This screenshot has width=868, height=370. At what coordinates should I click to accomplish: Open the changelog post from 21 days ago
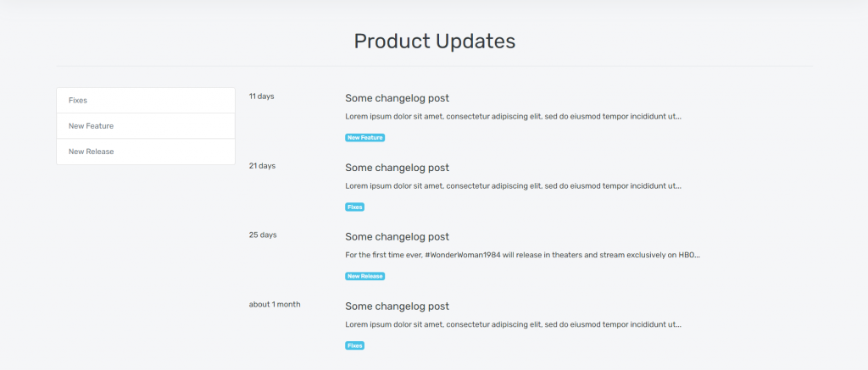tap(397, 168)
